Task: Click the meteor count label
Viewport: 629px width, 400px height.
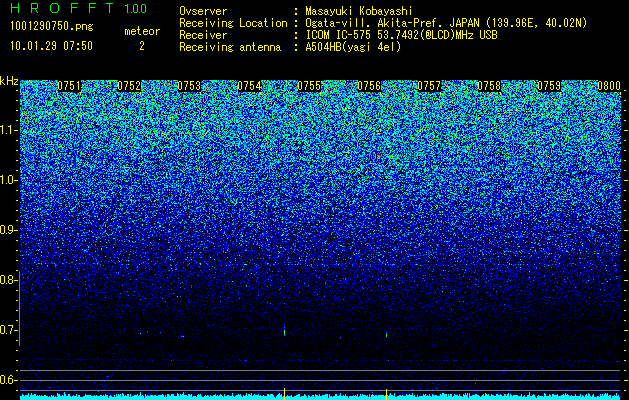Action: pyautogui.click(x=142, y=31)
